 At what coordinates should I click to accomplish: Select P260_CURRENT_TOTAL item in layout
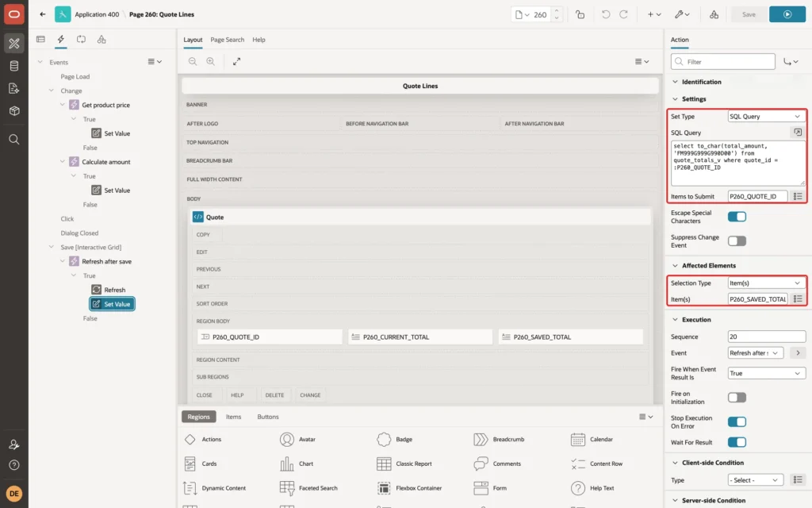(x=420, y=337)
